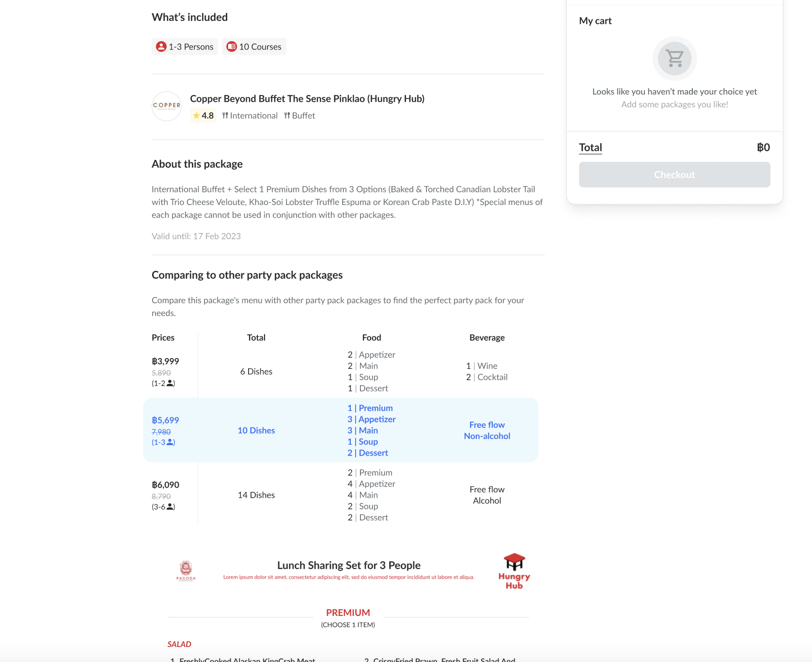Screen dimensions: 812x662
Task: Select the ฿3,999 package price
Action: [165, 361]
